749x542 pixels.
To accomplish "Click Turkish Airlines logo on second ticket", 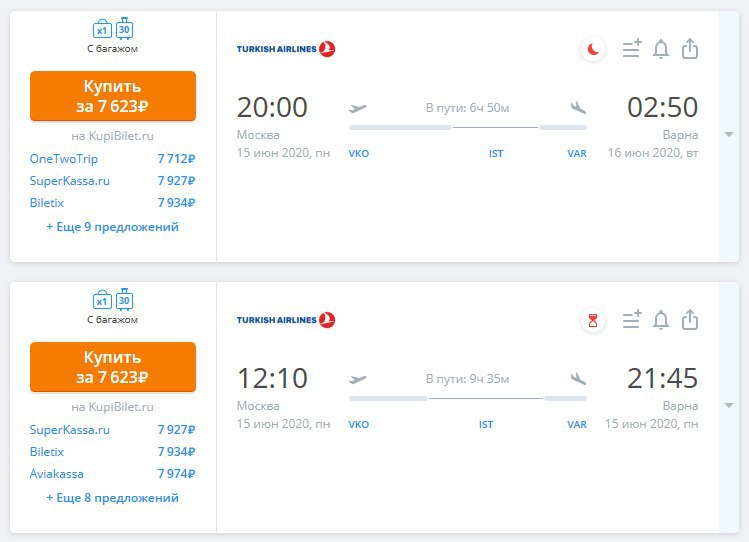I will click(x=286, y=319).
